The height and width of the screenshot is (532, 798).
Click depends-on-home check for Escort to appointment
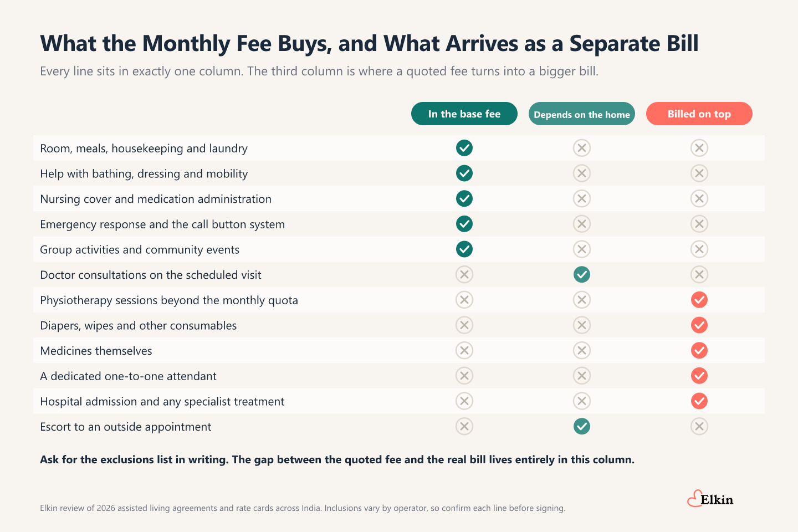coord(582,426)
